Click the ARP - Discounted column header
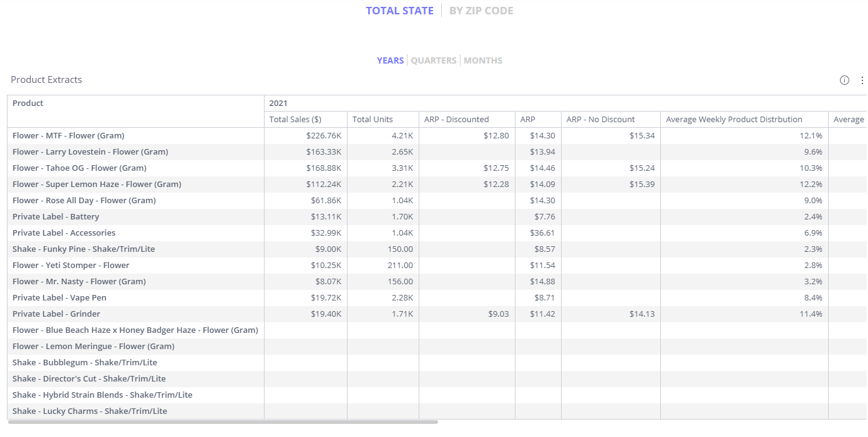 coord(456,119)
